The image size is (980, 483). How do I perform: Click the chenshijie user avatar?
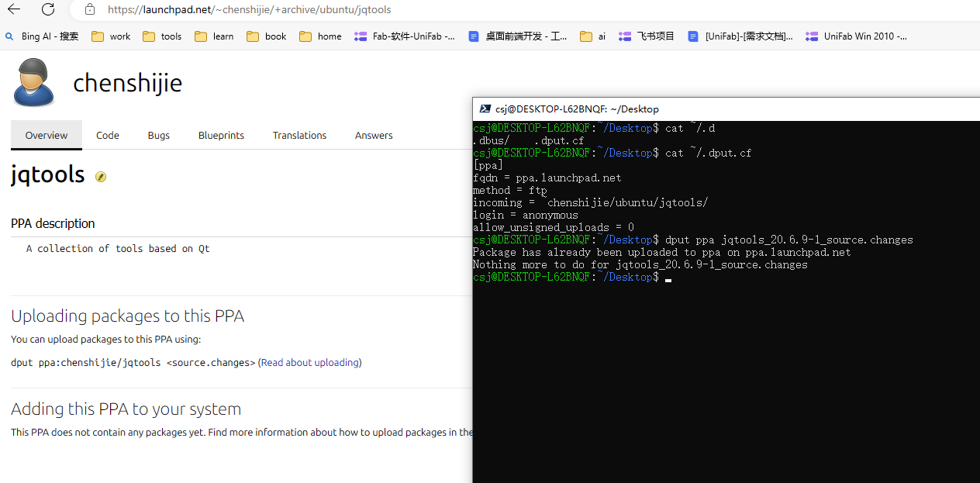tap(33, 83)
